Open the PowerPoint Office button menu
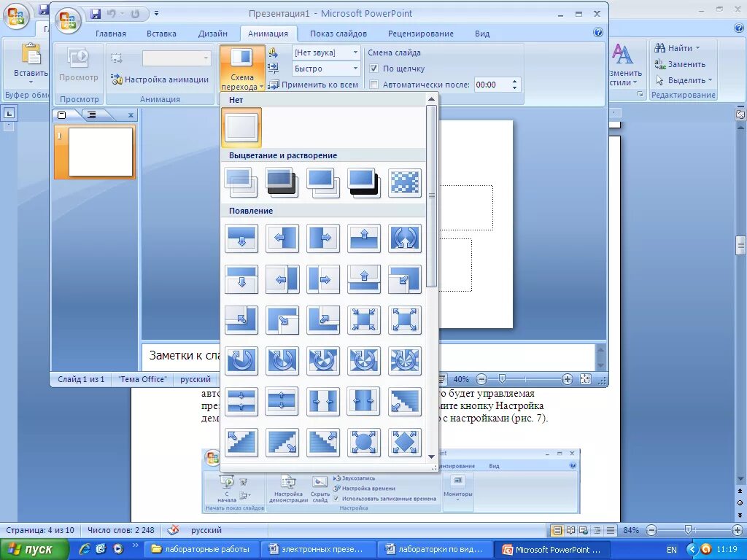The image size is (747, 560). 68,21
